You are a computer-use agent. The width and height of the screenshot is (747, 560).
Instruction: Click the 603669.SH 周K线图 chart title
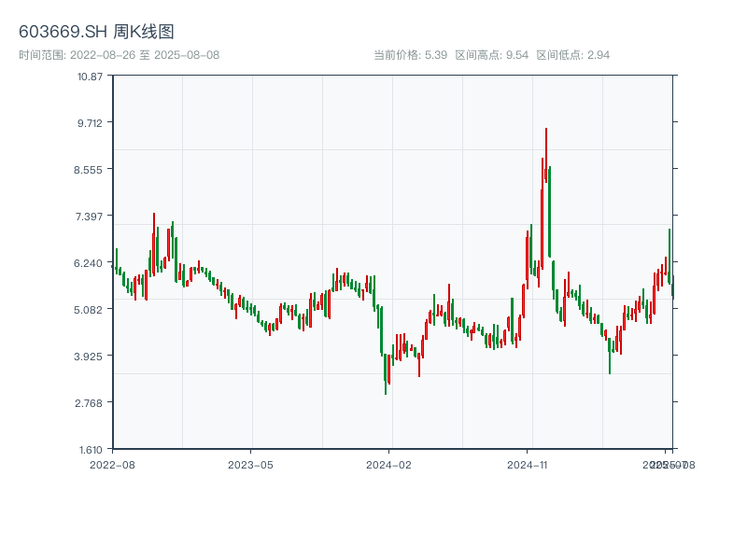[x=96, y=32]
